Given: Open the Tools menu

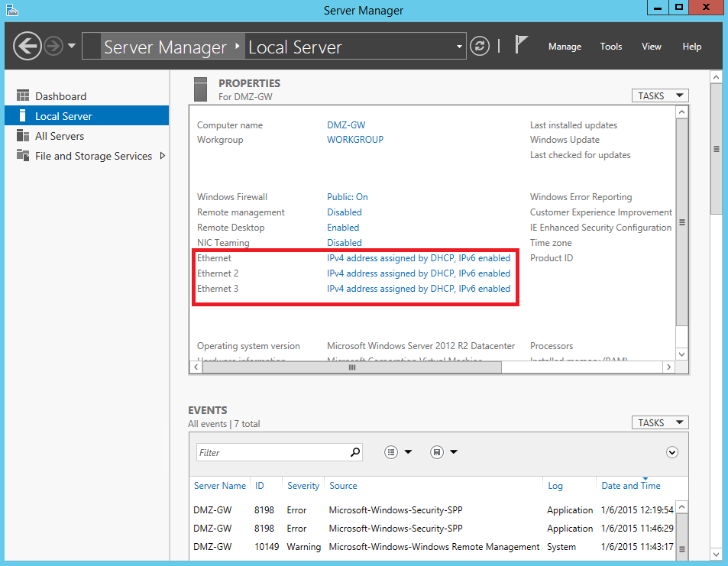Looking at the screenshot, I should coord(610,46).
